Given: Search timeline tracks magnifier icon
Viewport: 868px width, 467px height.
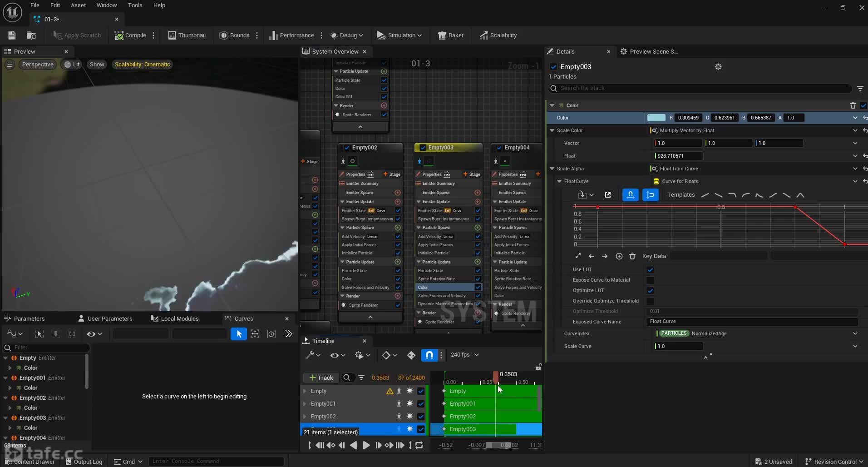Looking at the screenshot, I should point(347,378).
